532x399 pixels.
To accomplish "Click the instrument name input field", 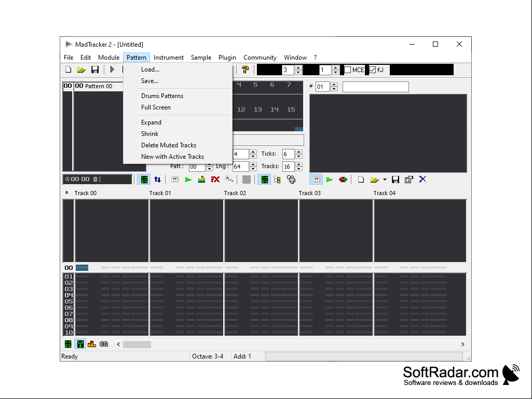I will tap(376, 87).
